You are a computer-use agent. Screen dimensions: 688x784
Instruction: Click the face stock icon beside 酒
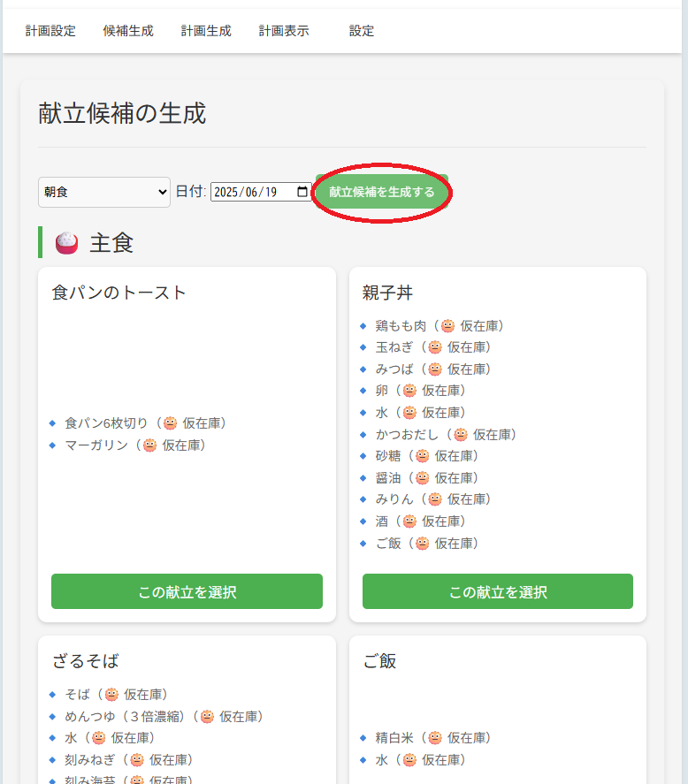point(409,521)
